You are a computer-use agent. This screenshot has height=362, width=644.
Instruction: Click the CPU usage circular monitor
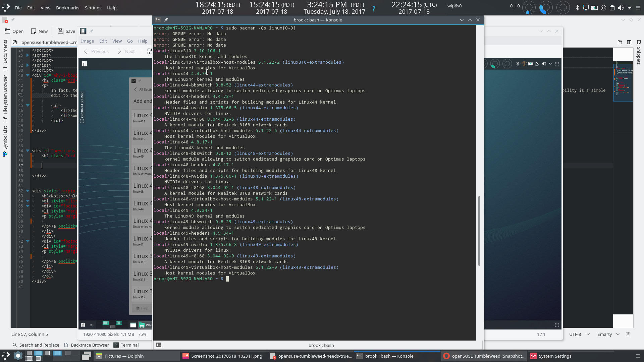[529, 8]
